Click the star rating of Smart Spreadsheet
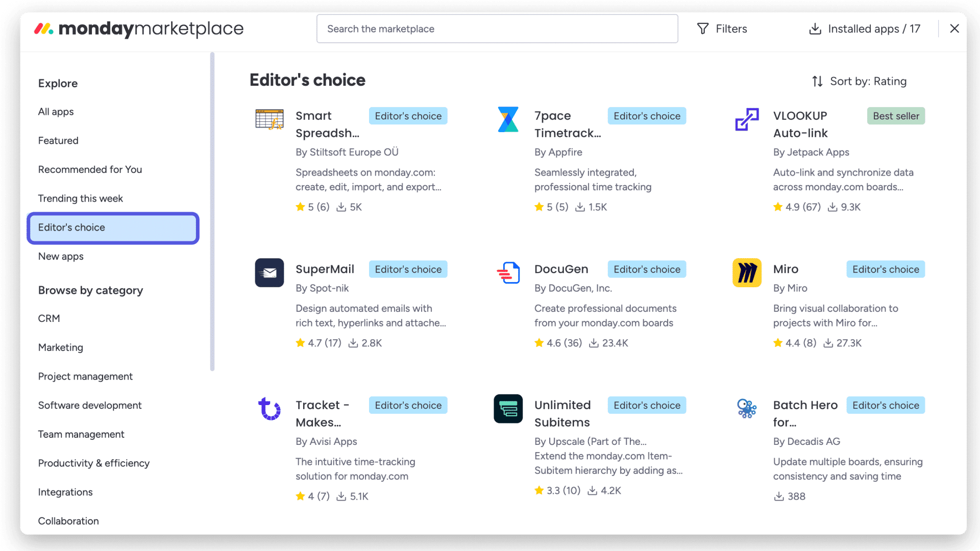The height and width of the screenshot is (551, 980). pos(312,207)
